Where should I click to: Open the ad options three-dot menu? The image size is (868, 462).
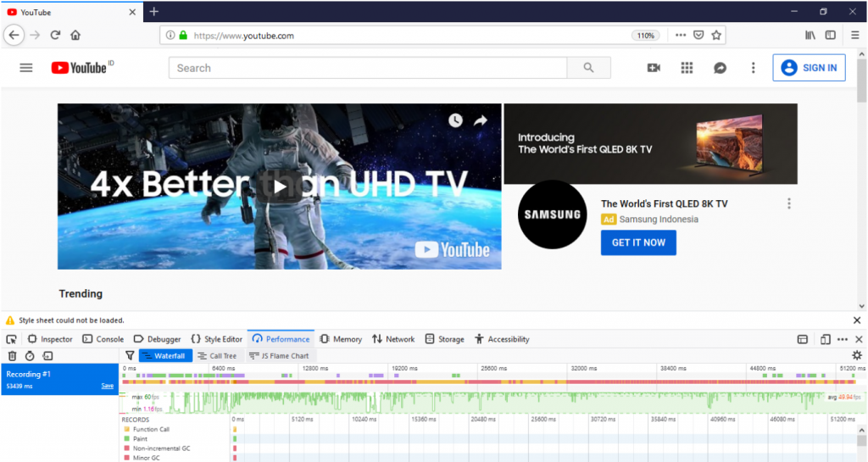pos(789,203)
